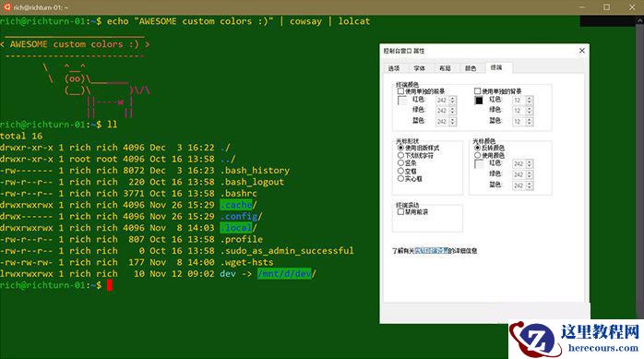This screenshot has height=359, width=644.
Task: Click the highlighted .cache directory name
Action: click(236, 205)
